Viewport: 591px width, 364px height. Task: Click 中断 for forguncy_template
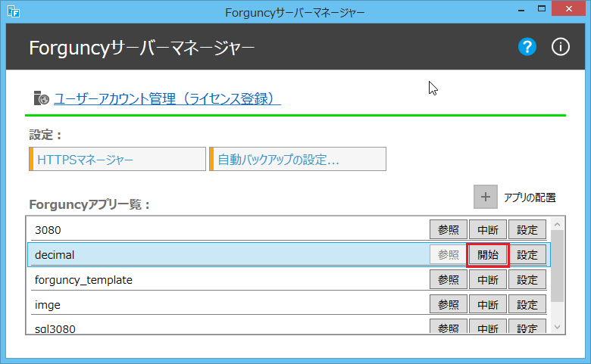(x=488, y=280)
